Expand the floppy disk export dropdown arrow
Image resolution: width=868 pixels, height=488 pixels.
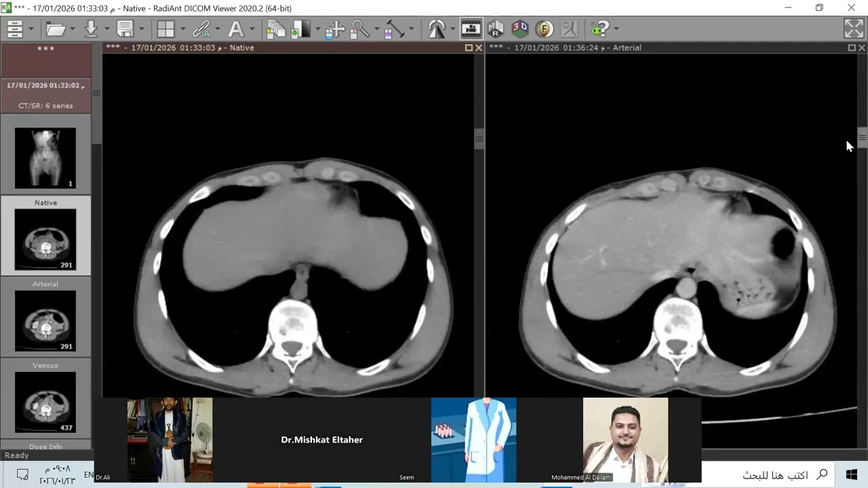pos(142,29)
